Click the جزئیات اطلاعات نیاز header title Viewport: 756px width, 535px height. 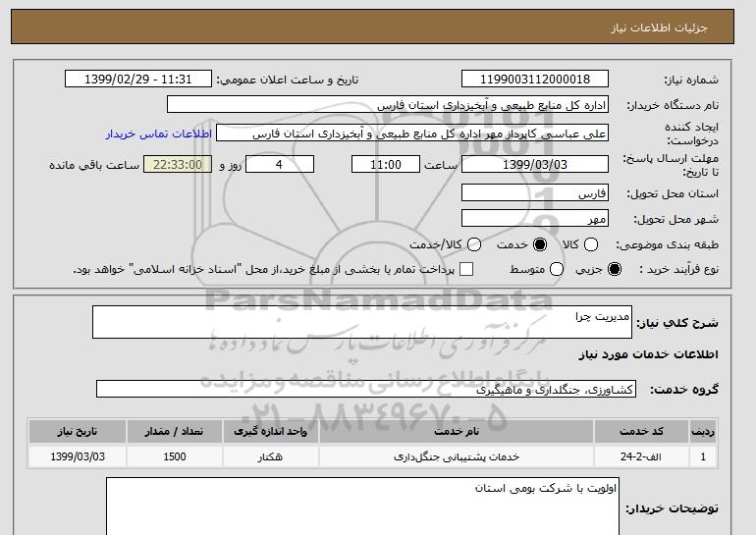(659, 27)
